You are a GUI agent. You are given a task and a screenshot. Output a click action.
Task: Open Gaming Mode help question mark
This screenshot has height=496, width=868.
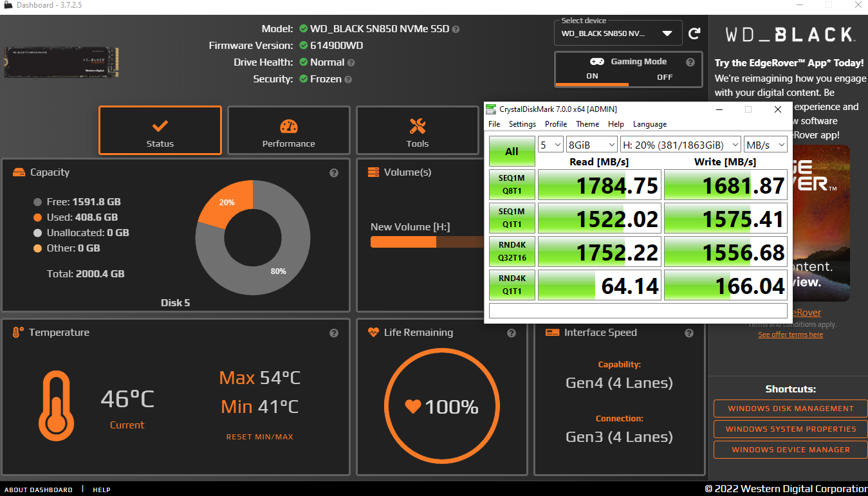click(690, 62)
